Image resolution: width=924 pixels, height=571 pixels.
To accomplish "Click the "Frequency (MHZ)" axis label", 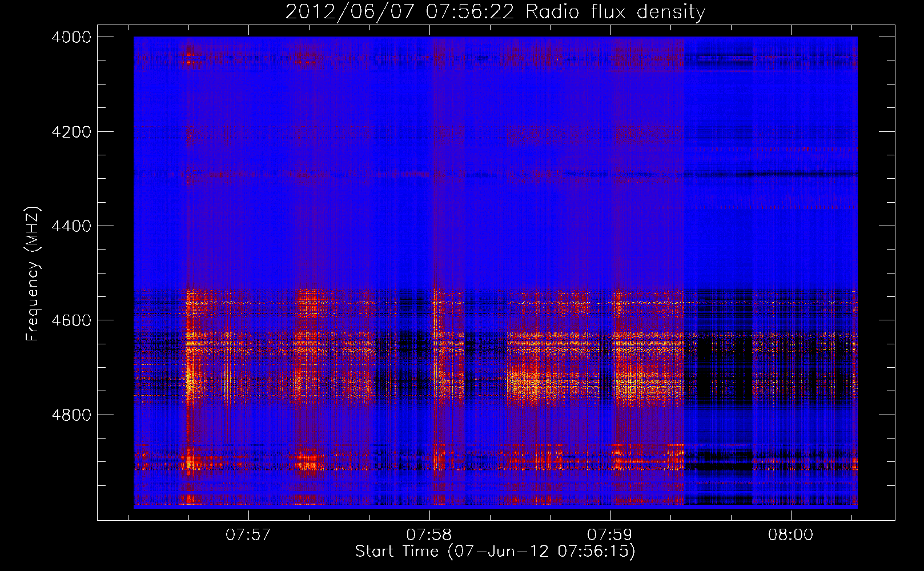I will pos(33,274).
